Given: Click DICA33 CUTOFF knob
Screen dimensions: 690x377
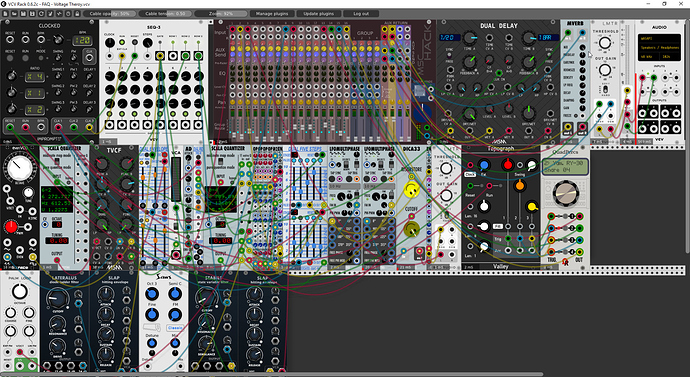Looking at the screenshot, I should coord(412,228).
